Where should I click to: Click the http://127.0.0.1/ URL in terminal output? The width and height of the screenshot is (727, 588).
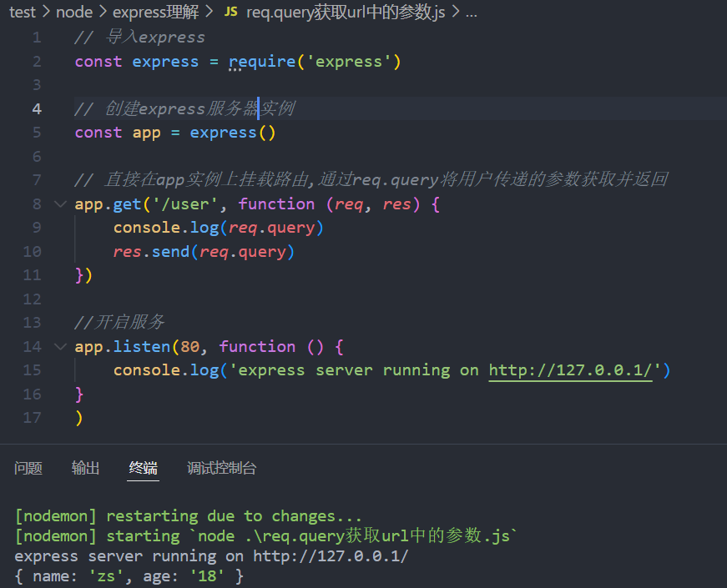[x=331, y=556]
